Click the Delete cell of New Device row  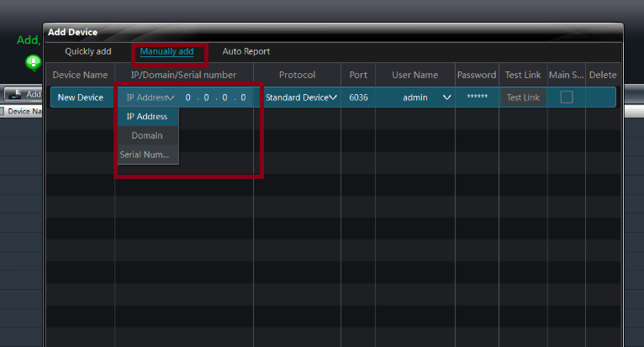click(602, 97)
